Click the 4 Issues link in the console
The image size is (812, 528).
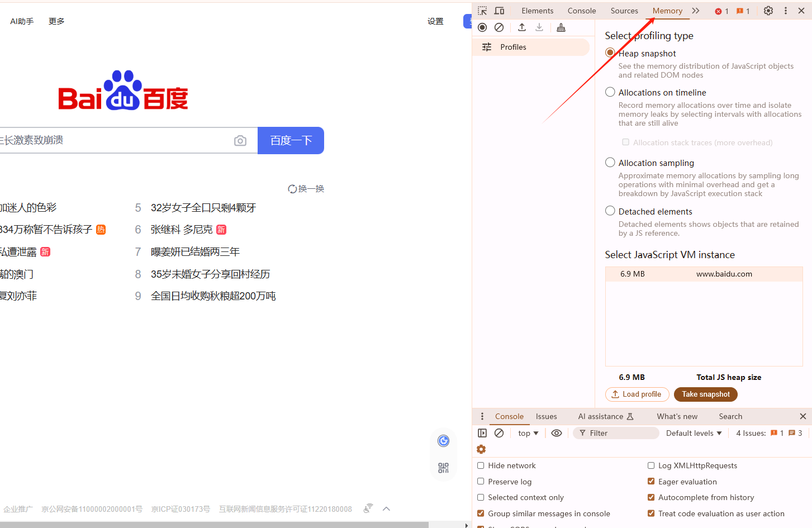pyautogui.click(x=769, y=433)
